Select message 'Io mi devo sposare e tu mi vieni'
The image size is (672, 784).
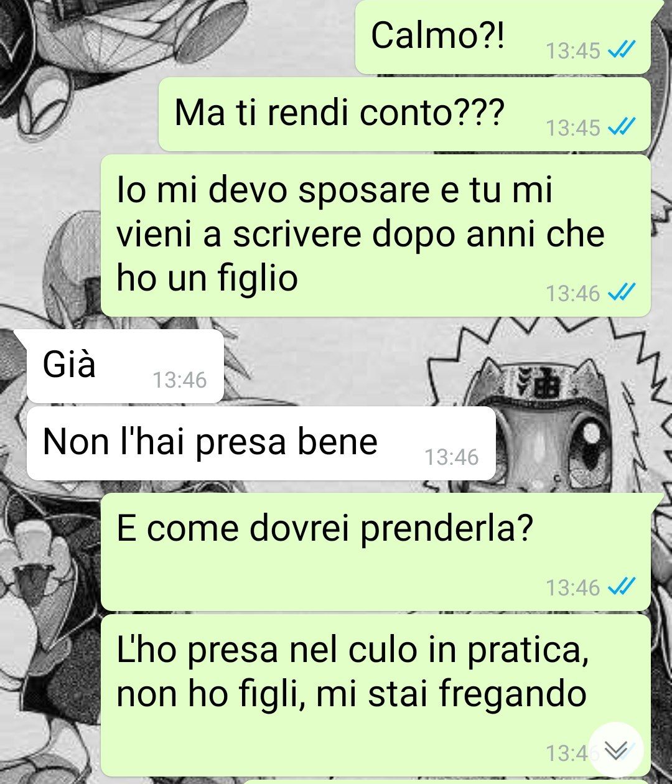(376, 235)
